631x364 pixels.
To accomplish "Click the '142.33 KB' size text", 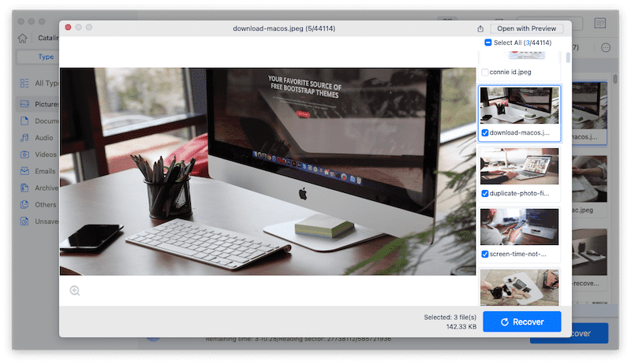I will coord(461,327).
